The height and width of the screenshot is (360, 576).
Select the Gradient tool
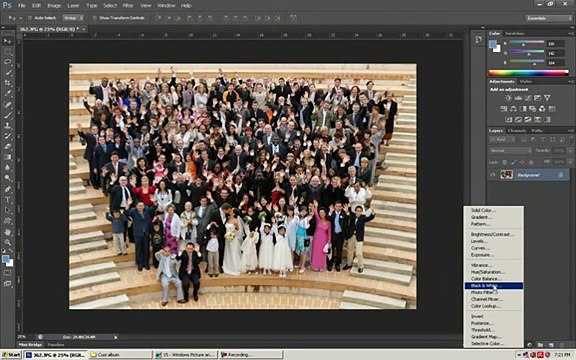(x=7, y=157)
